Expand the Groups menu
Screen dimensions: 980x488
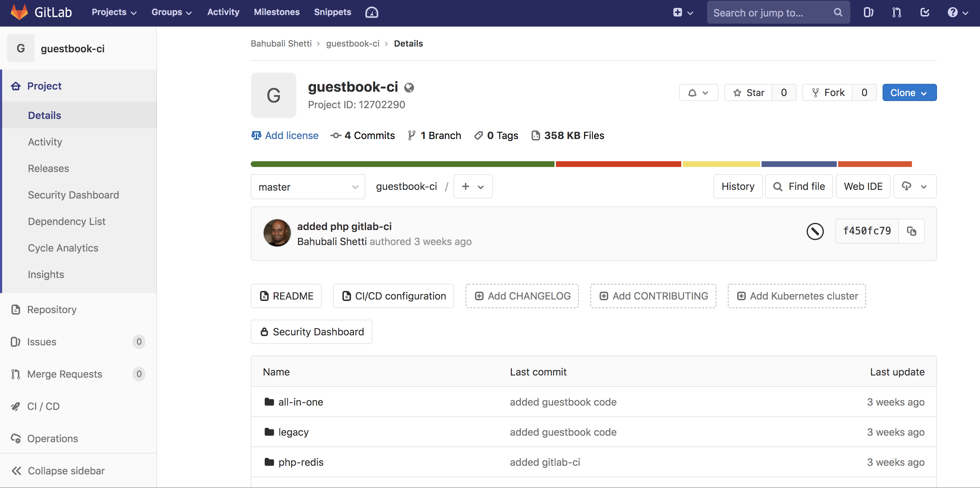pos(171,12)
